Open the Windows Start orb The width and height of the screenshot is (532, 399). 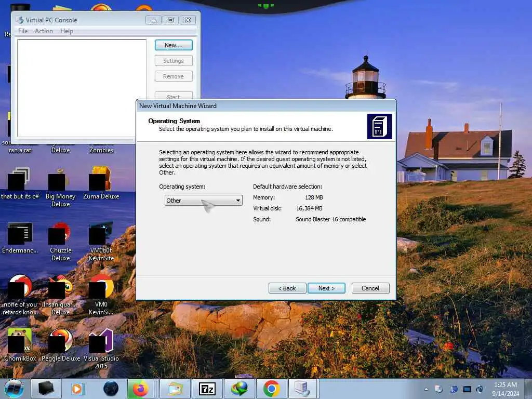(x=14, y=389)
